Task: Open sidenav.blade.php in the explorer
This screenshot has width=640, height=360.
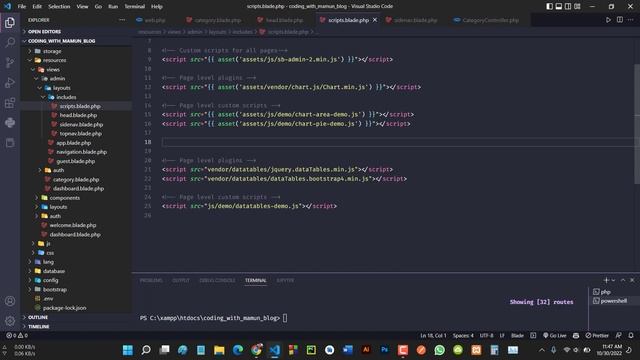Action: tap(76, 124)
